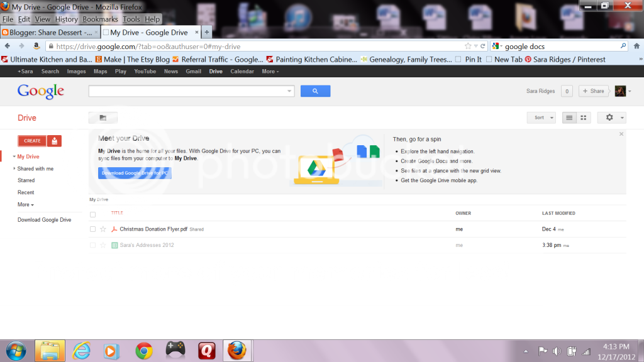Screen dimensions: 644x362
Task: Open the game controller taskbar icon
Action: coord(175,350)
